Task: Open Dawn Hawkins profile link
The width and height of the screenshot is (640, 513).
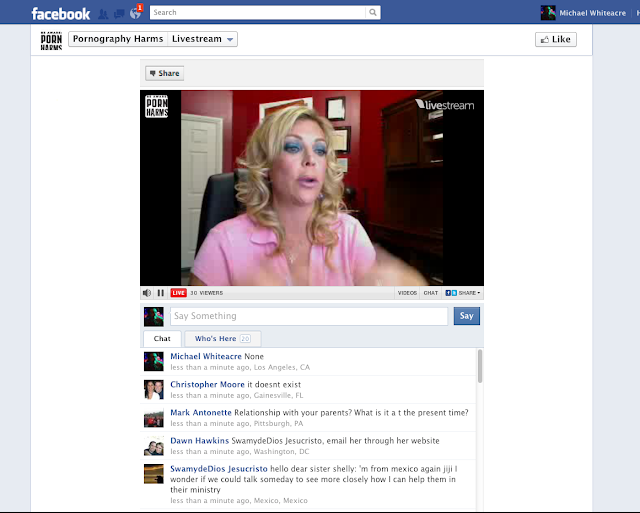Action: pos(200,441)
